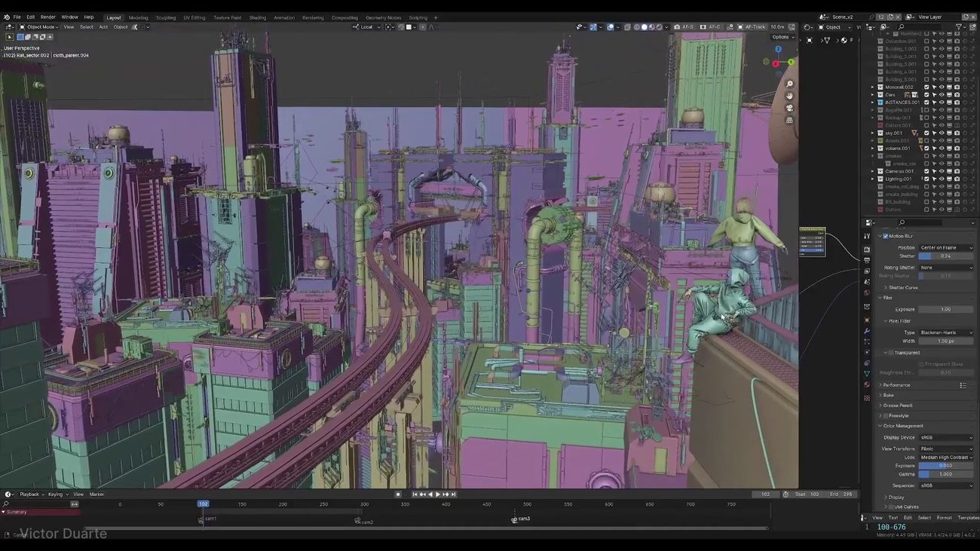Expand the Monorail.002 collection

point(873,87)
